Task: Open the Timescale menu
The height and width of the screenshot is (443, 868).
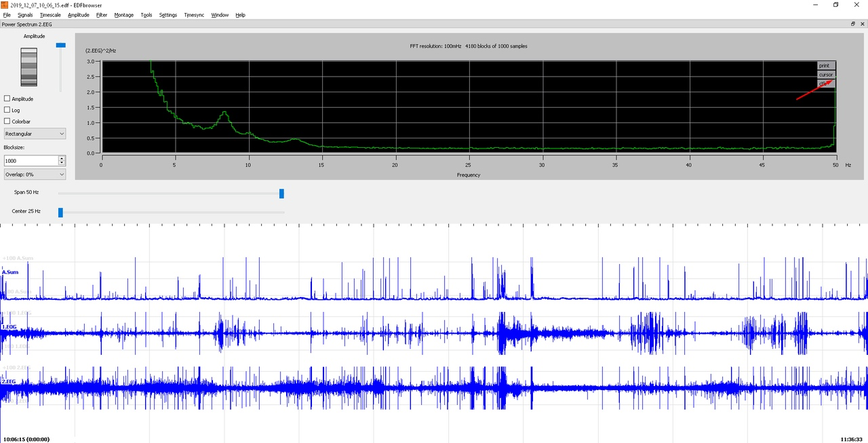Action: 50,15
